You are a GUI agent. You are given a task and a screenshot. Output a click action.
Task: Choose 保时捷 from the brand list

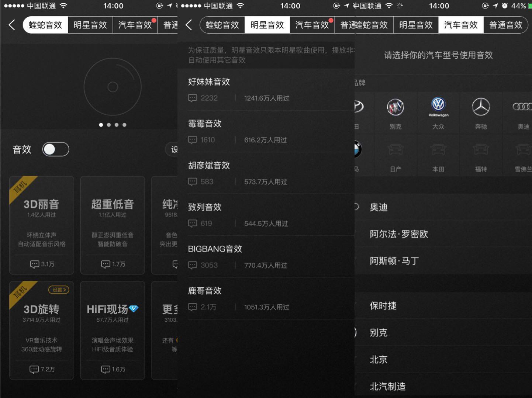point(383,306)
